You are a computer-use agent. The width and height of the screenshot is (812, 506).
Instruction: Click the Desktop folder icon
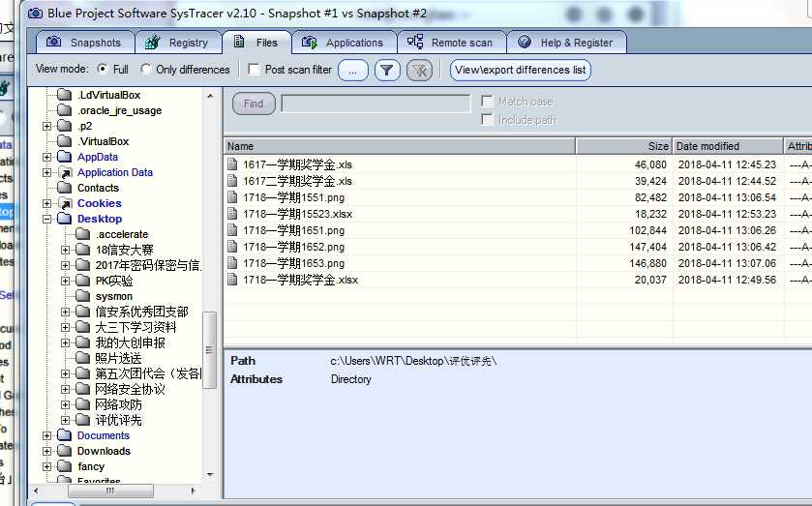65,218
